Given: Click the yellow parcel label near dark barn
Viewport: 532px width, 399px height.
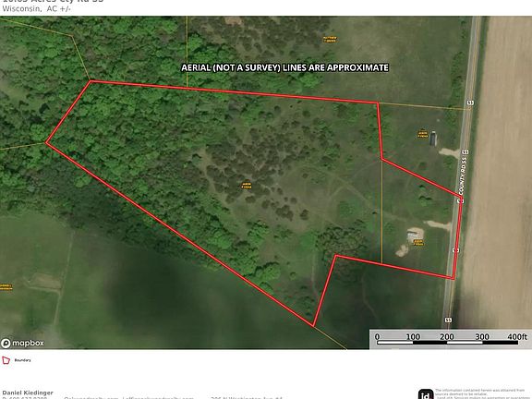Looking at the screenshot, I should point(423,134).
